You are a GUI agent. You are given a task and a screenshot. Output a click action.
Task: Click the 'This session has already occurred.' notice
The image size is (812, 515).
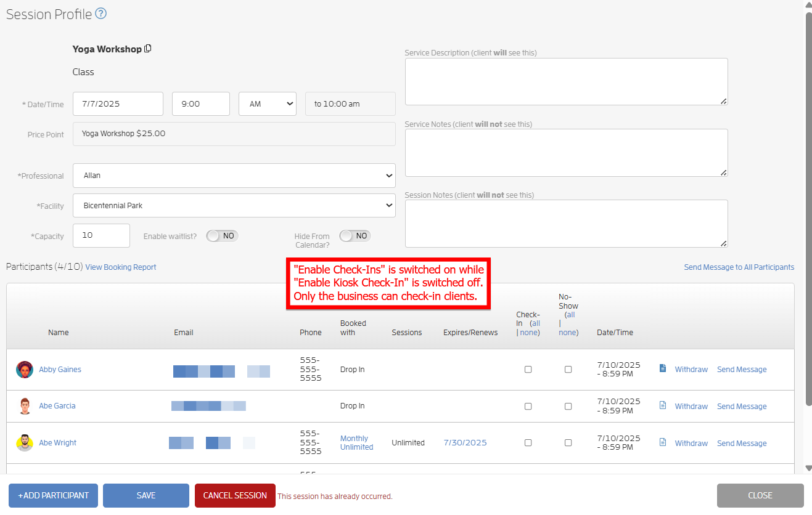(x=335, y=497)
